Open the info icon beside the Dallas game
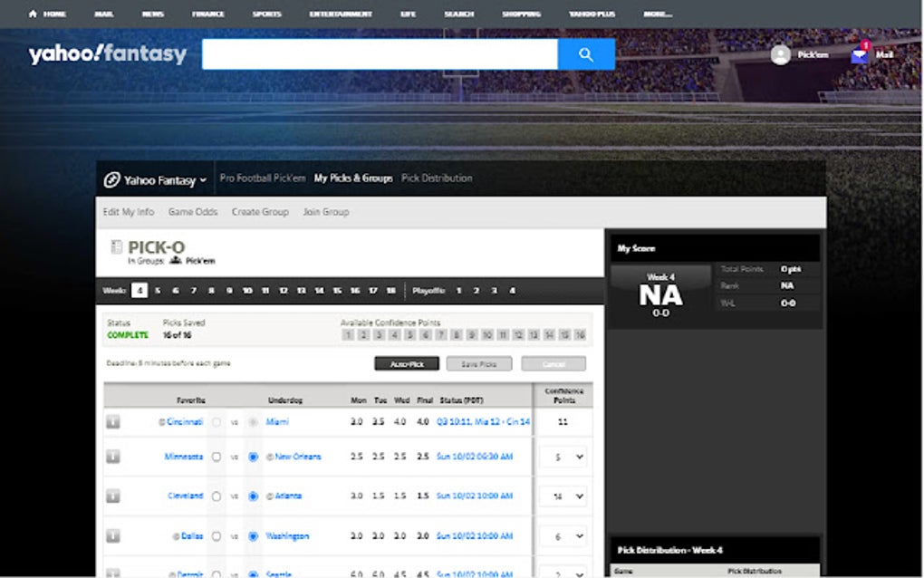 112,535
